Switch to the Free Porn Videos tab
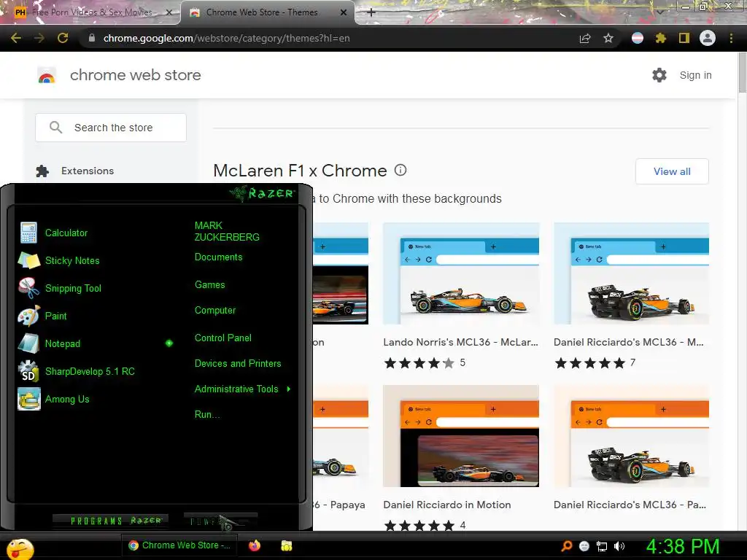Viewport: 747px width, 560px height. tap(92, 12)
